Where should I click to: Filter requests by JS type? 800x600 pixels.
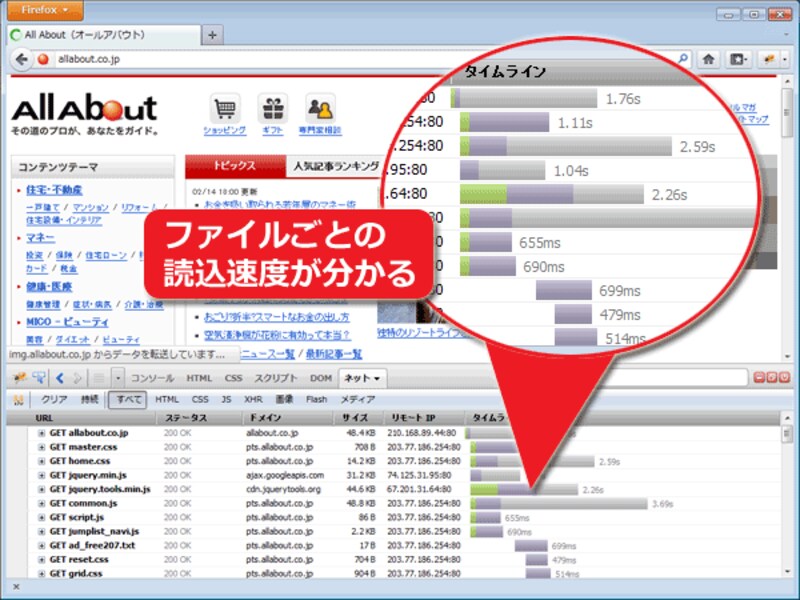point(227,399)
